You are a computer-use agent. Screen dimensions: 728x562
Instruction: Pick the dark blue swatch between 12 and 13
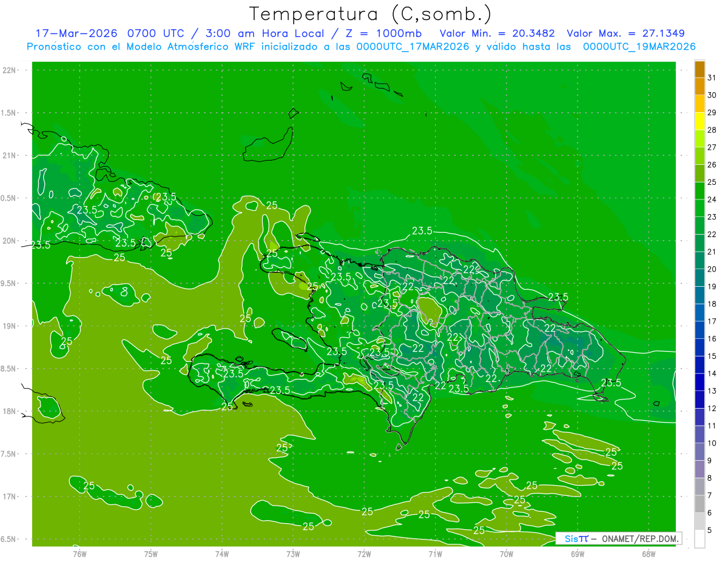click(699, 400)
